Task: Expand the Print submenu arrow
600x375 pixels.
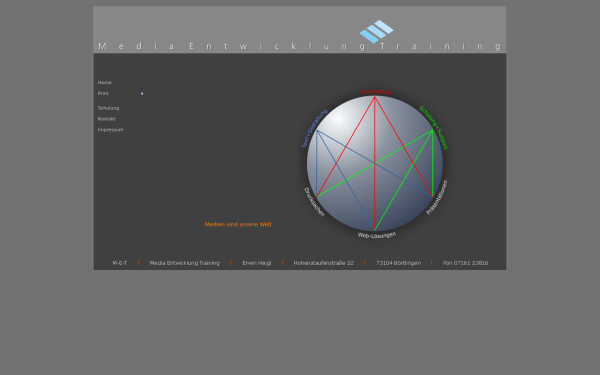Action: click(x=142, y=93)
